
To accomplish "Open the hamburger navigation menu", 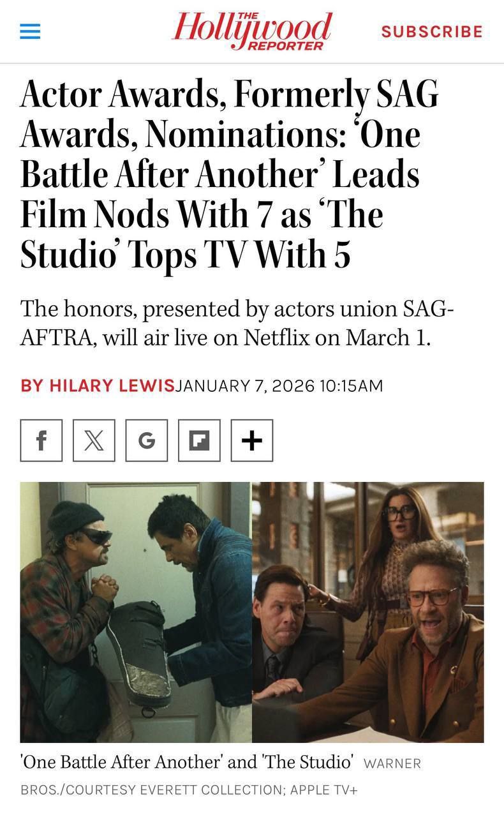I will (x=30, y=32).
